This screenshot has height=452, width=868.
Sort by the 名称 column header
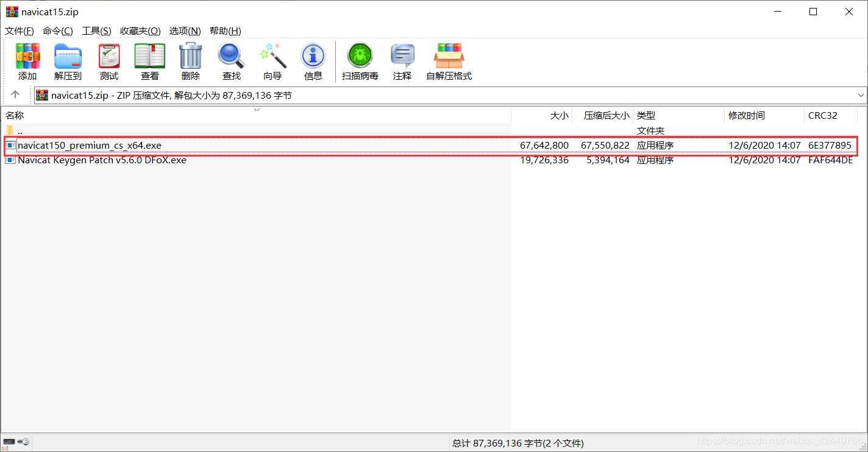[x=257, y=115]
